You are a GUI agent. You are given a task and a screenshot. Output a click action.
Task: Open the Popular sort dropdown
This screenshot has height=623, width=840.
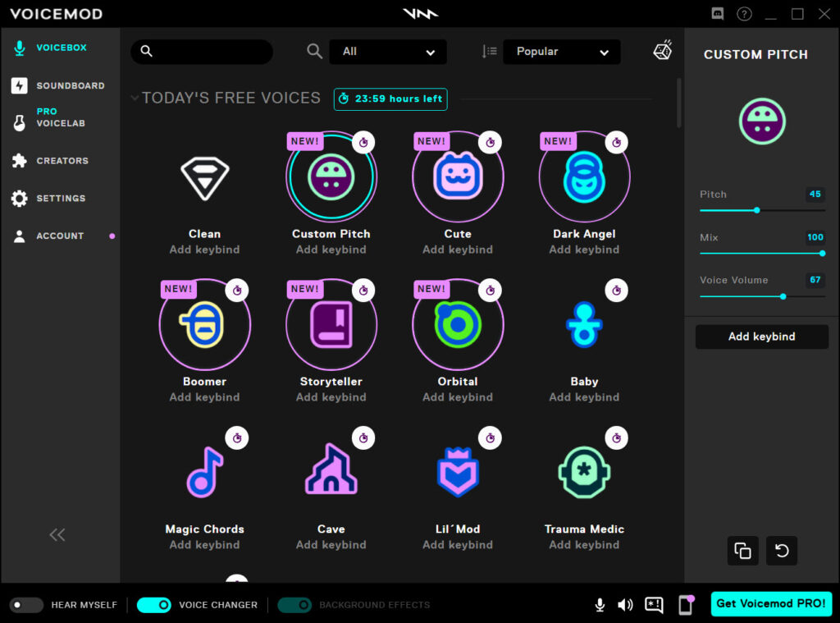(x=561, y=52)
